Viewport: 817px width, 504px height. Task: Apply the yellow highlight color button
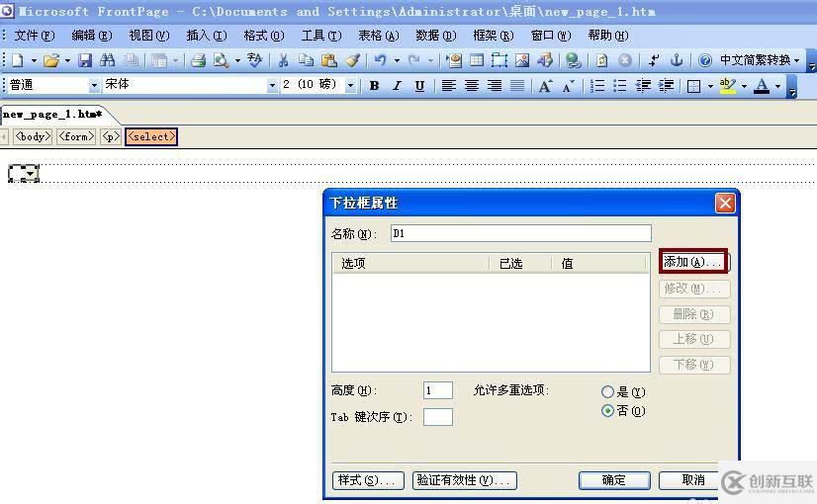[x=727, y=86]
